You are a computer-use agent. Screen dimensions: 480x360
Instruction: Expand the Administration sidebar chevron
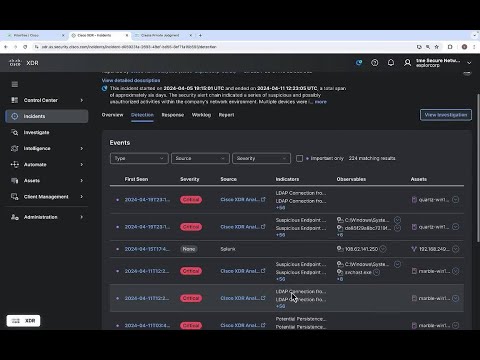(x=82, y=217)
